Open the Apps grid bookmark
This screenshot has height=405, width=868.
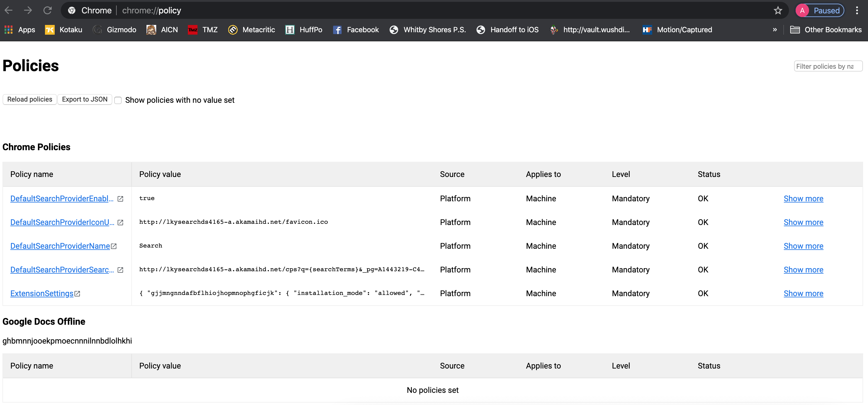click(x=19, y=30)
